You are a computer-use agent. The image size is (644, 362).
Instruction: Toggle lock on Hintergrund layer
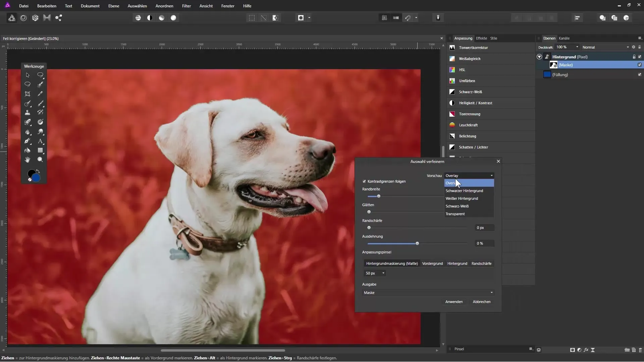[x=634, y=57]
